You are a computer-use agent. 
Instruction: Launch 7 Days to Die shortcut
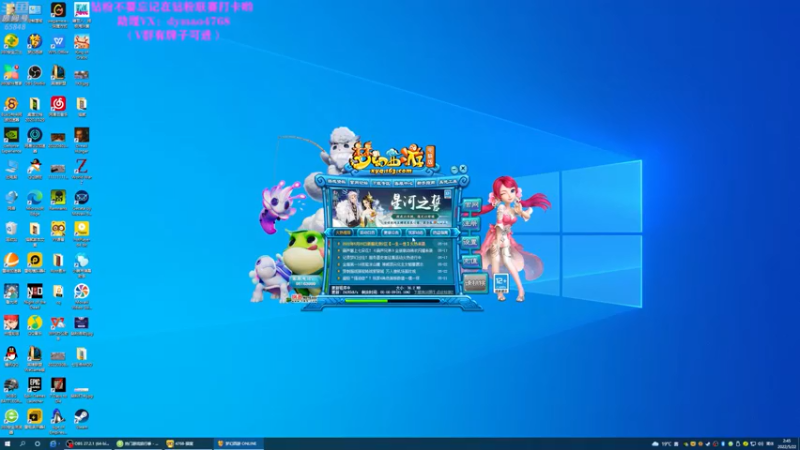click(x=58, y=390)
